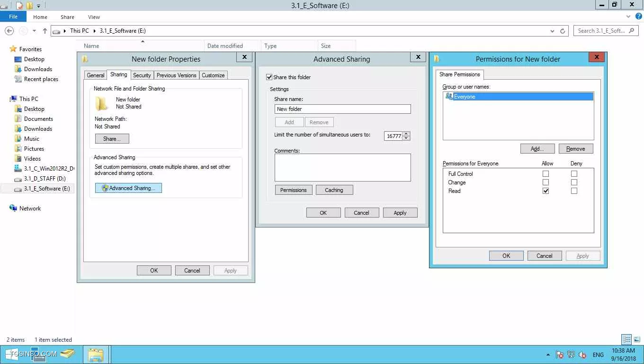Allow Change permission for Everyone

(546, 182)
